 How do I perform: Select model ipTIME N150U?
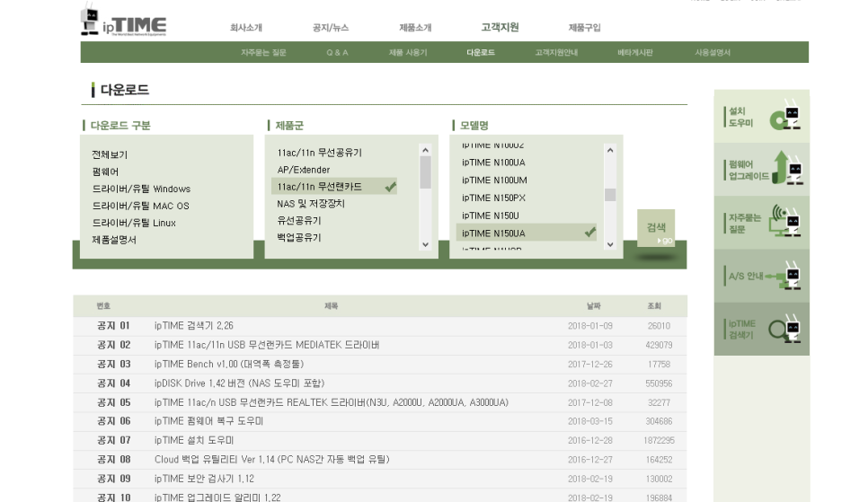pos(490,216)
